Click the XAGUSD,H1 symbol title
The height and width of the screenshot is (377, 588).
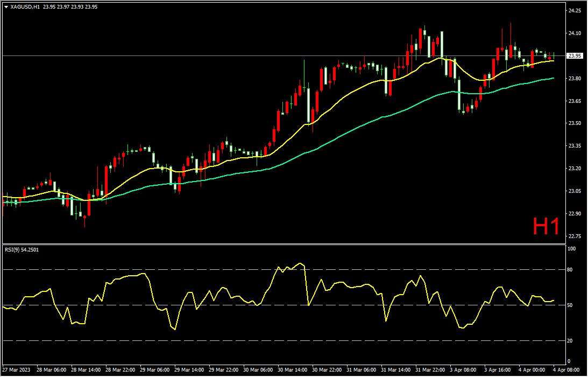coord(25,7)
